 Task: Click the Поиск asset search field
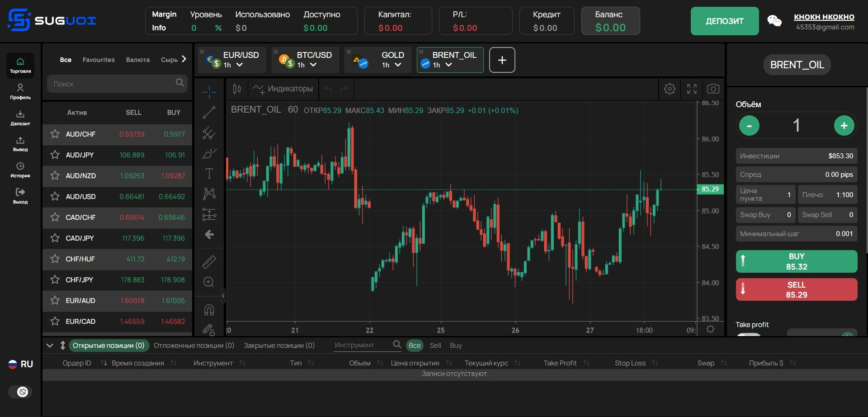[117, 84]
